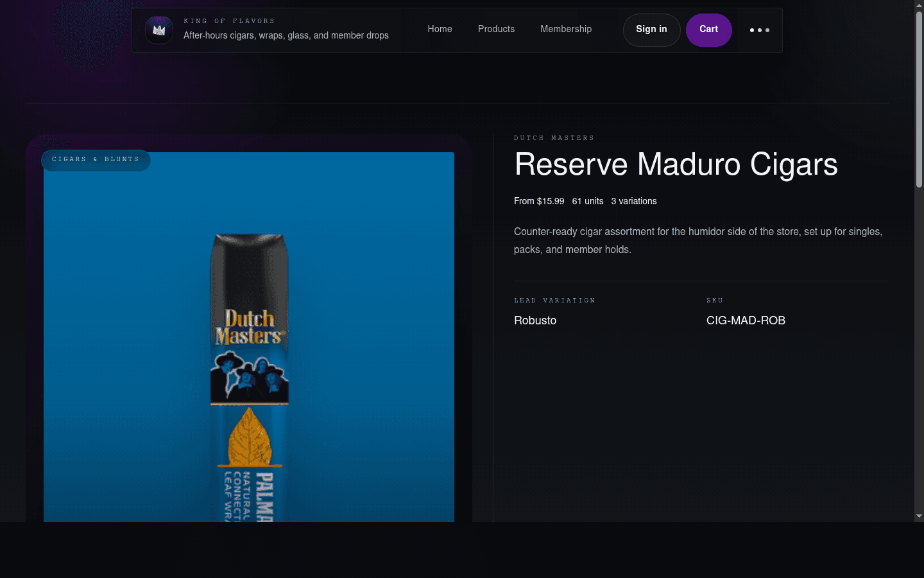
Task: Click the vertical scrollbar thumb
Action: tap(919, 100)
